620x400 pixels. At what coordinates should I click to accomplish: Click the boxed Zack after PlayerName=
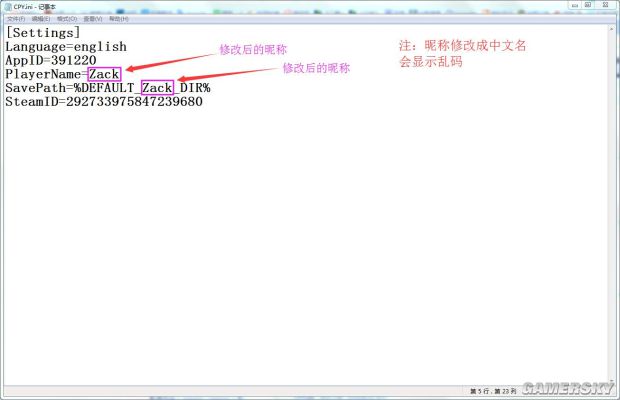(104, 74)
